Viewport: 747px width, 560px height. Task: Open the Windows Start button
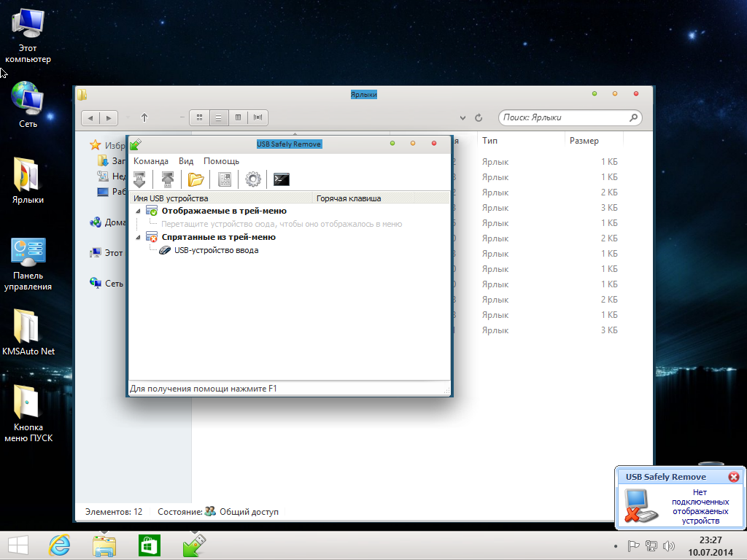tap(18, 545)
